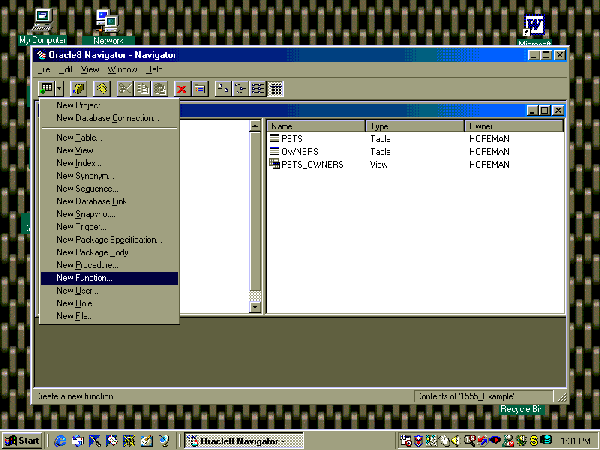Choose New Synonym from the menu
This screenshot has width=600, height=450.
pos(109,176)
